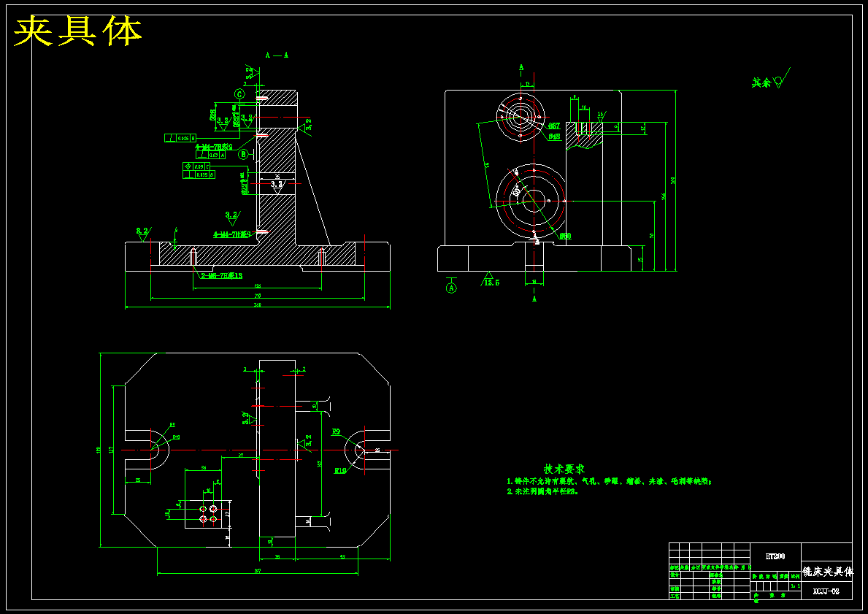This screenshot has height=614, width=868.
Task: Select the perpendicularity frame 0.025 B at top
Action: click(180, 138)
